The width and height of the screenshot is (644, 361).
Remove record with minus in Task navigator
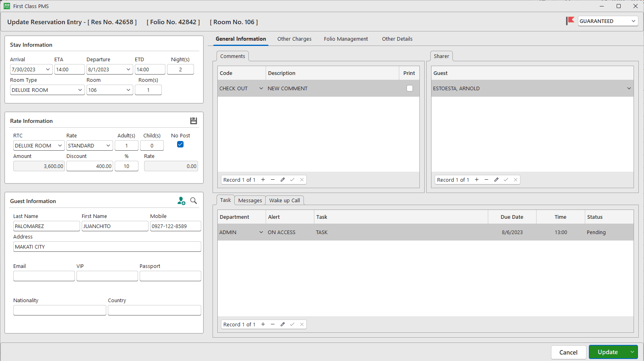click(x=273, y=324)
